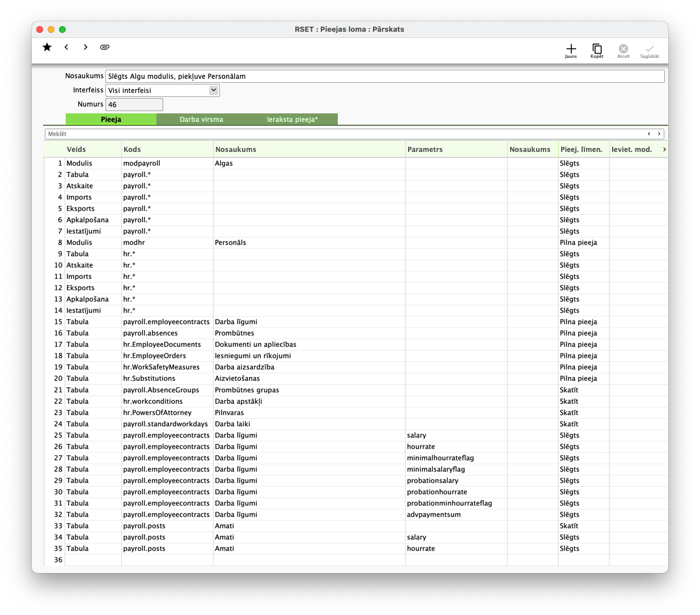Open the Interfeiss dropdown
Screen dimensions: 700x615
click(163, 90)
